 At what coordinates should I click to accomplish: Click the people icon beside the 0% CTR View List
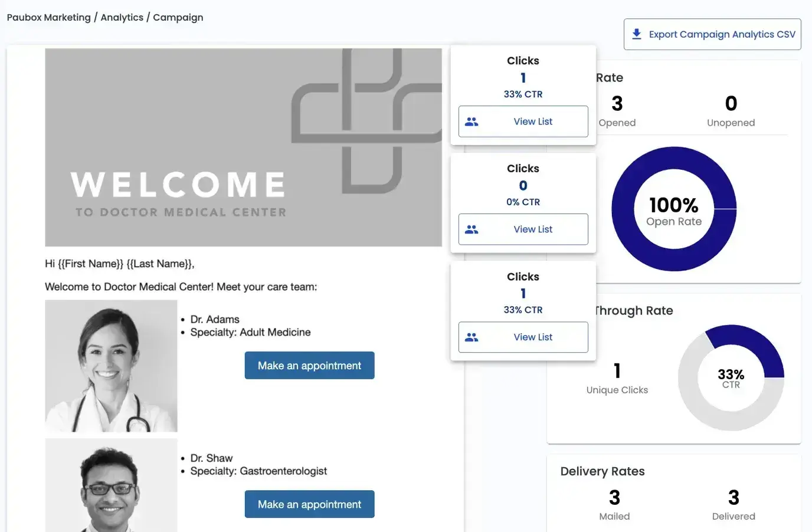coord(472,229)
